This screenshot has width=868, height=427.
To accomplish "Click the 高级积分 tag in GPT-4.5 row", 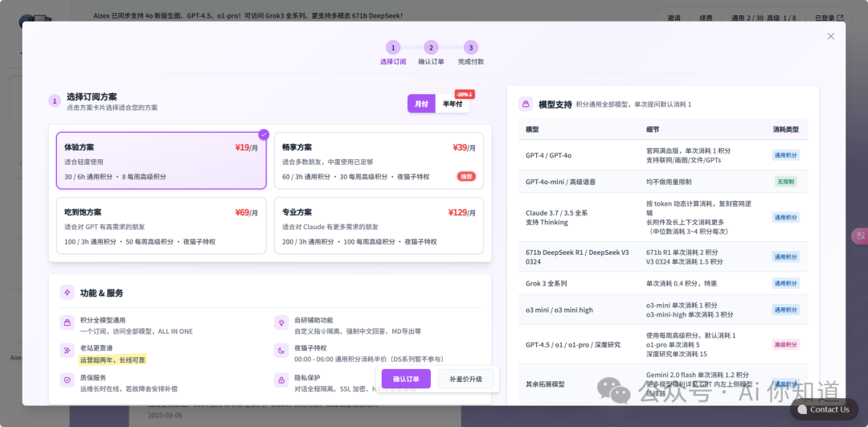I will pyautogui.click(x=785, y=344).
